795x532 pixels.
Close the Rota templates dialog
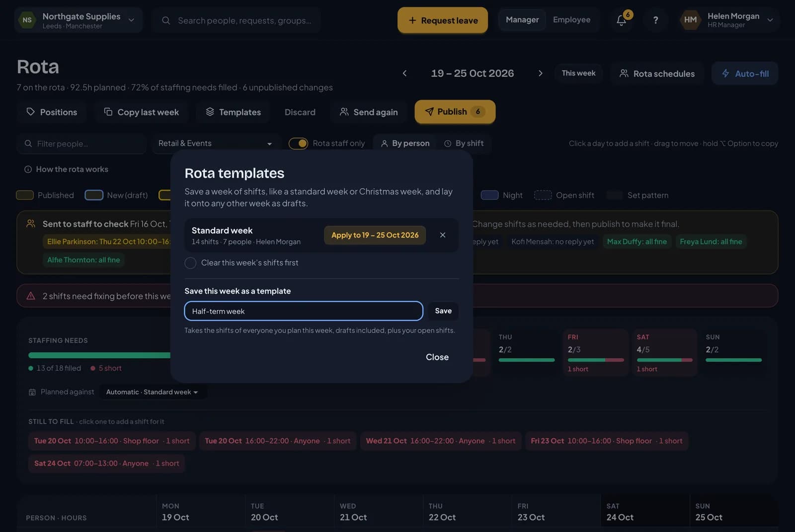pos(437,357)
